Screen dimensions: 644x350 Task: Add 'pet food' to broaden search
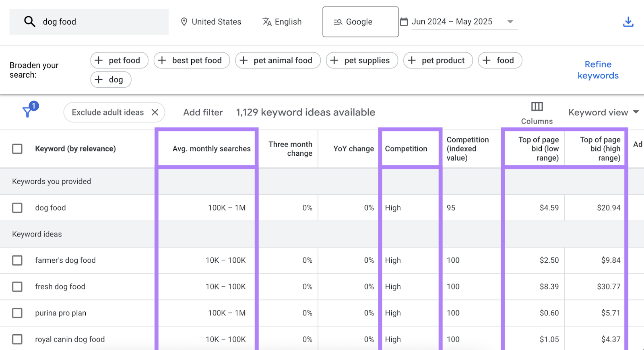pyautogui.click(x=119, y=60)
